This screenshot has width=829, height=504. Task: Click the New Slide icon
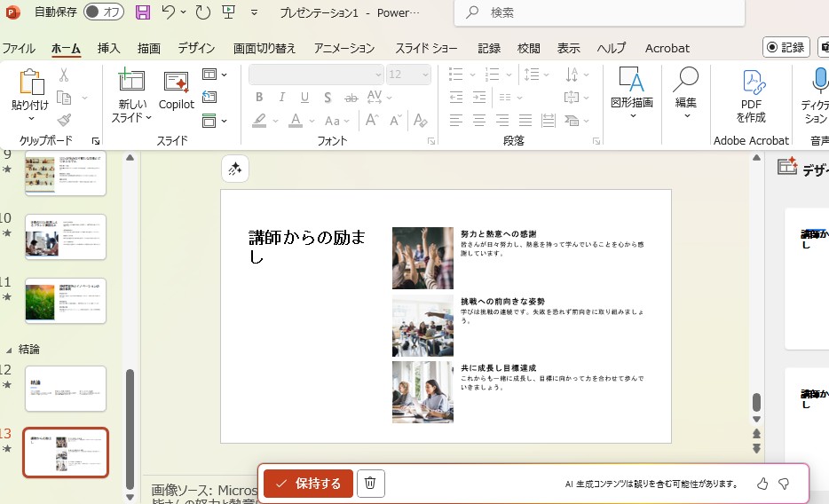[x=131, y=82]
